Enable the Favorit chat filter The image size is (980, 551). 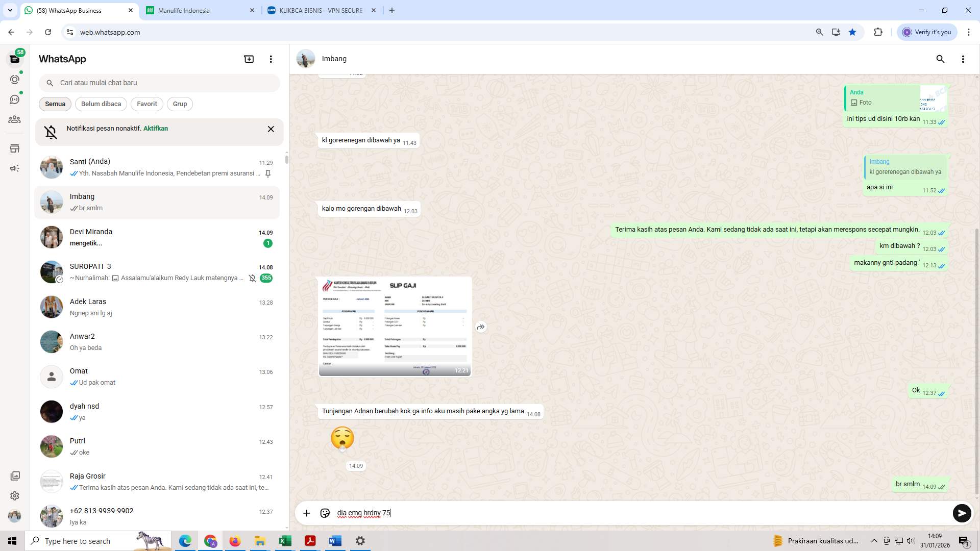tap(147, 104)
